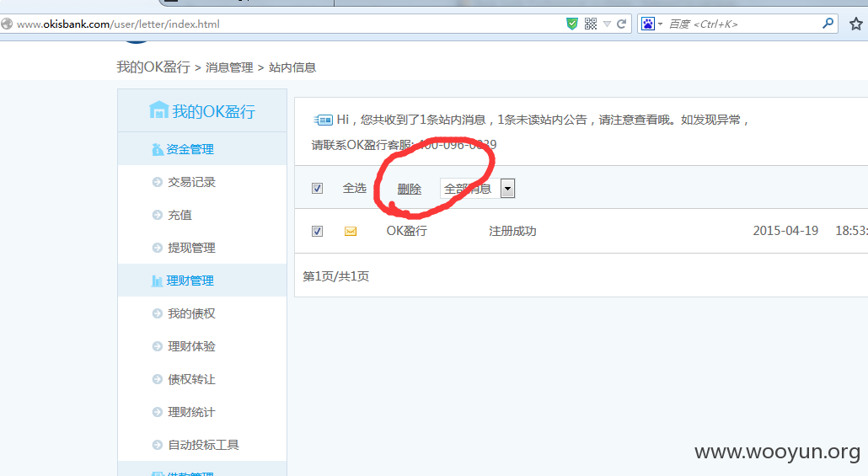Uncheck the OK盈行 message row checkbox

[x=317, y=231]
